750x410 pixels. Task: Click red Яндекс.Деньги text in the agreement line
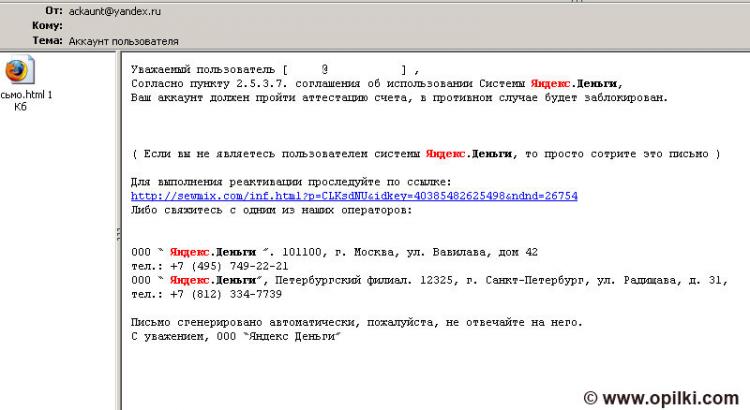tap(575, 84)
